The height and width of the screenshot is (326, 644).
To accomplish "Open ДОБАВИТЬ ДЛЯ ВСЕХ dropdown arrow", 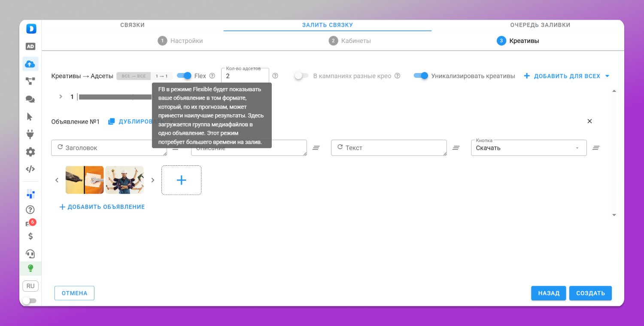I will click(607, 76).
